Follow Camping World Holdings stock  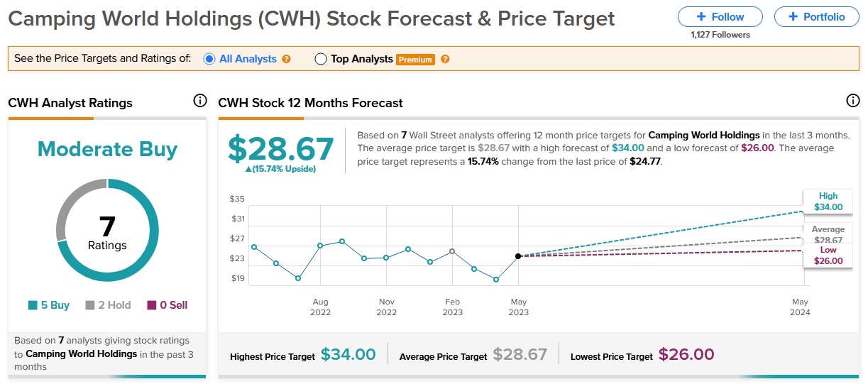pyautogui.click(x=720, y=16)
